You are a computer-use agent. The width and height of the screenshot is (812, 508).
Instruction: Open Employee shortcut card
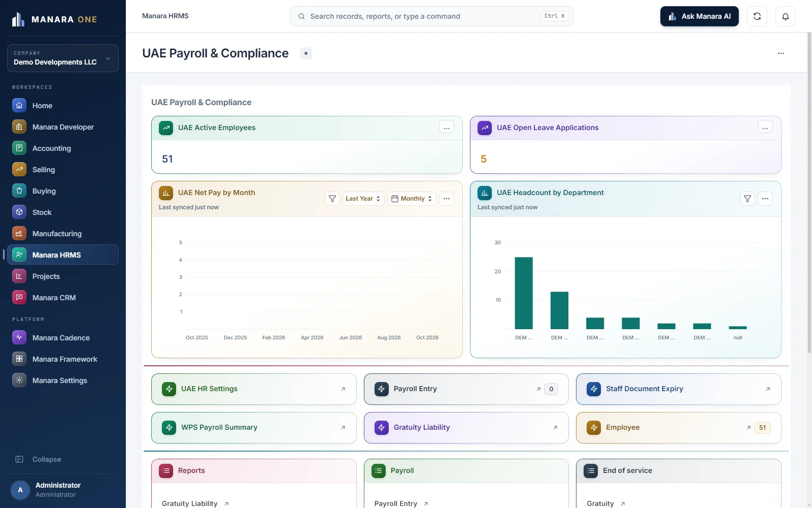coord(679,428)
